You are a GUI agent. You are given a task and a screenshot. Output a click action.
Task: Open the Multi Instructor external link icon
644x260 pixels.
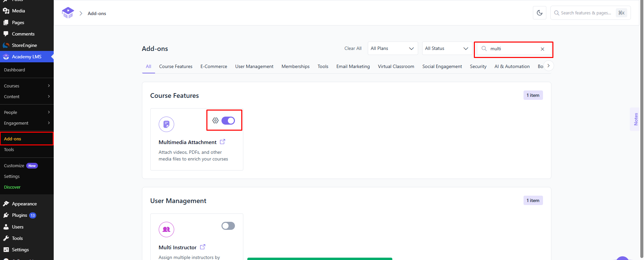pos(203,247)
